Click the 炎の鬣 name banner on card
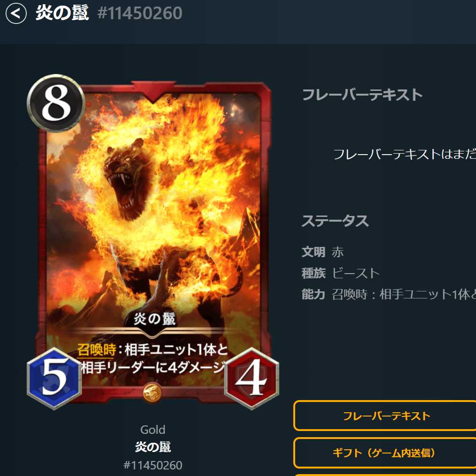 (155, 320)
